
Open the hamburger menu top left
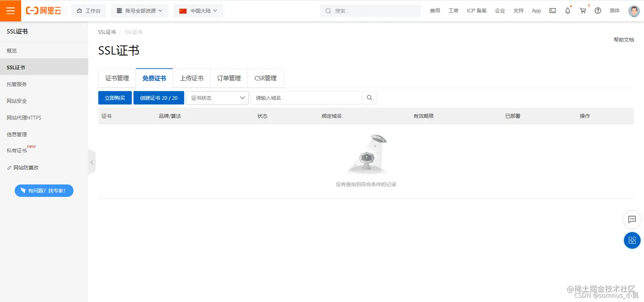coord(11,11)
